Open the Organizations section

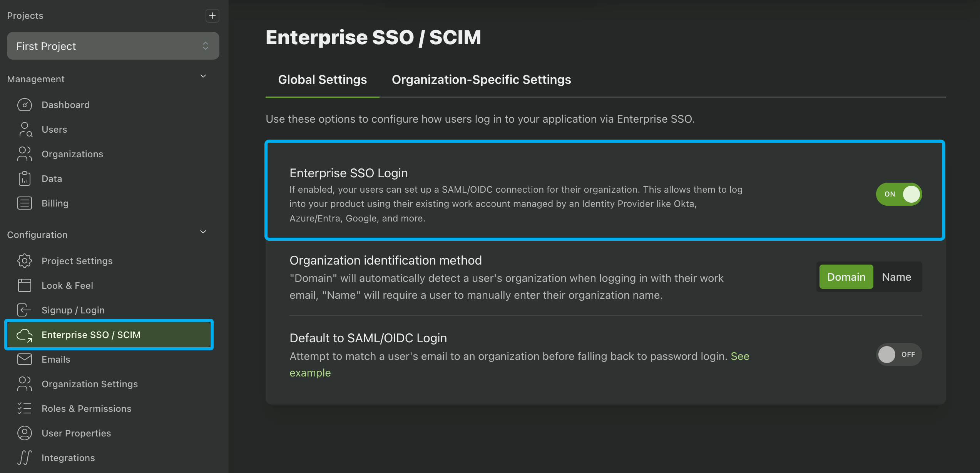tap(72, 154)
